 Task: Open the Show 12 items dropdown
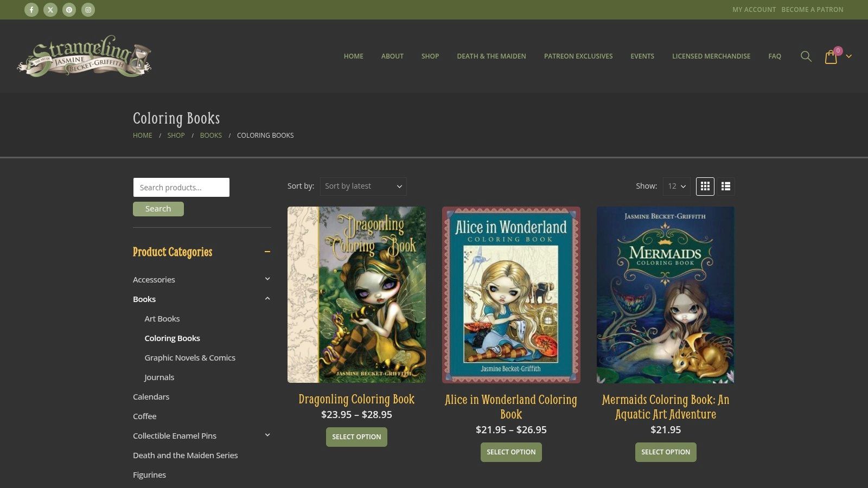click(x=676, y=186)
